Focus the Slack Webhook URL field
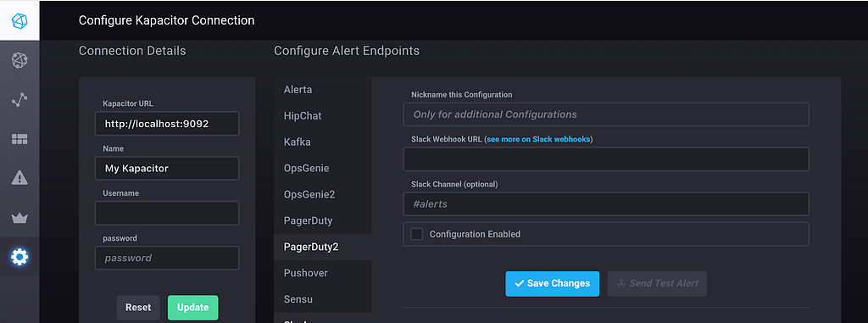Image resolution: width=868 pixels, height=323 pixels. tap(606, 159)
